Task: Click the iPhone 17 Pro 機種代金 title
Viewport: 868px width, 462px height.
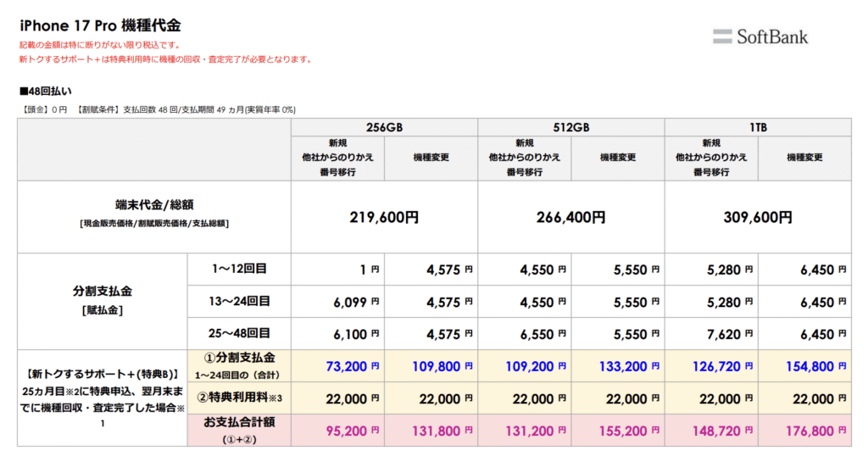Action: click(x=100, y=25)
